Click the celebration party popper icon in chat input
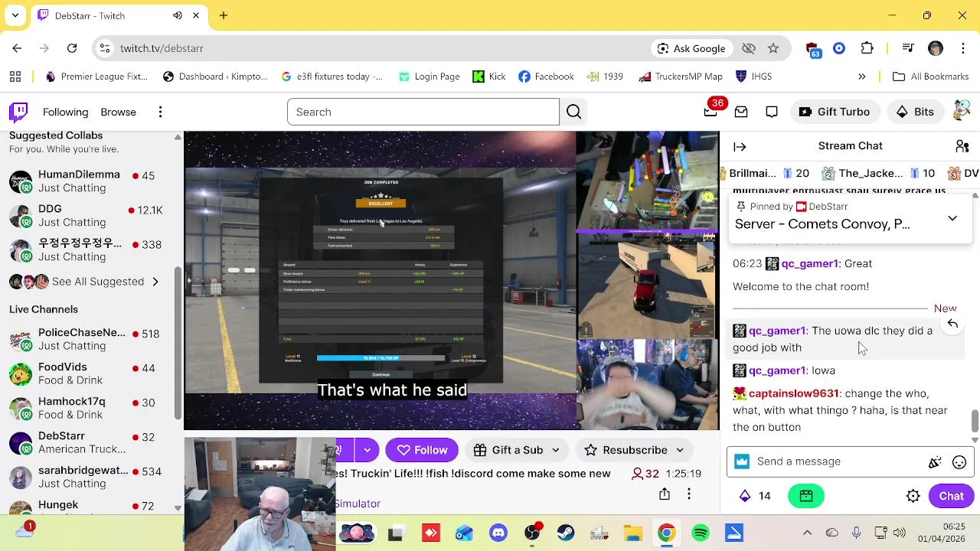This screenshot has height=551, width=980. [935, 461]
